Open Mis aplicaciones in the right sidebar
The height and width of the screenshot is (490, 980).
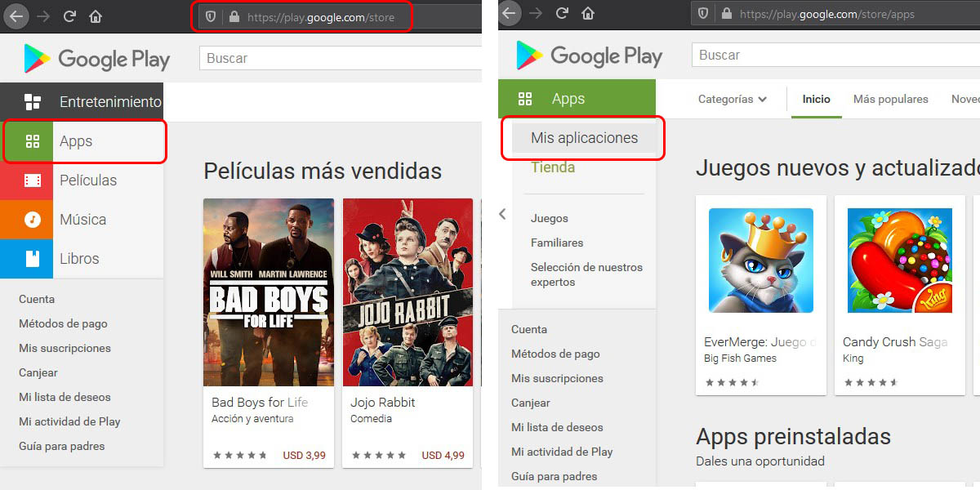(584, 138)
